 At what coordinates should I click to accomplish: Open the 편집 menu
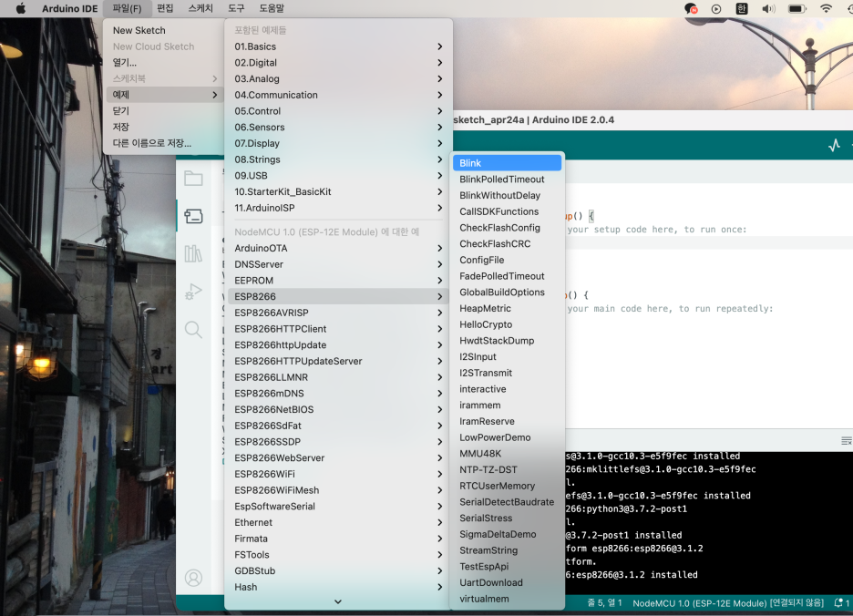point(165,8)
